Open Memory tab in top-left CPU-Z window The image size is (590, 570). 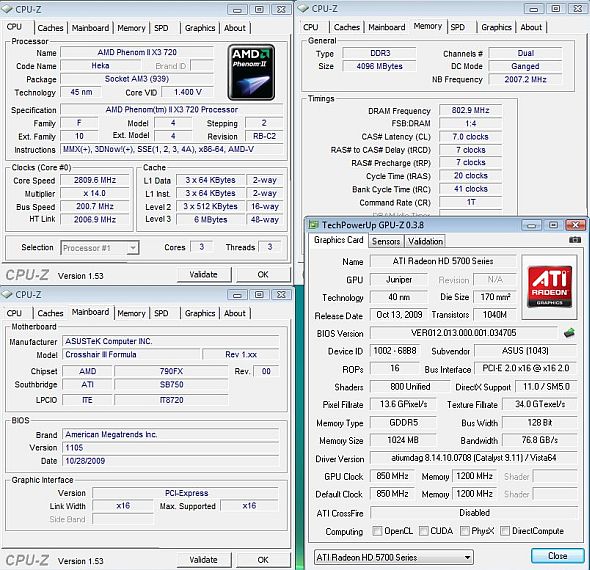(131, 28)
